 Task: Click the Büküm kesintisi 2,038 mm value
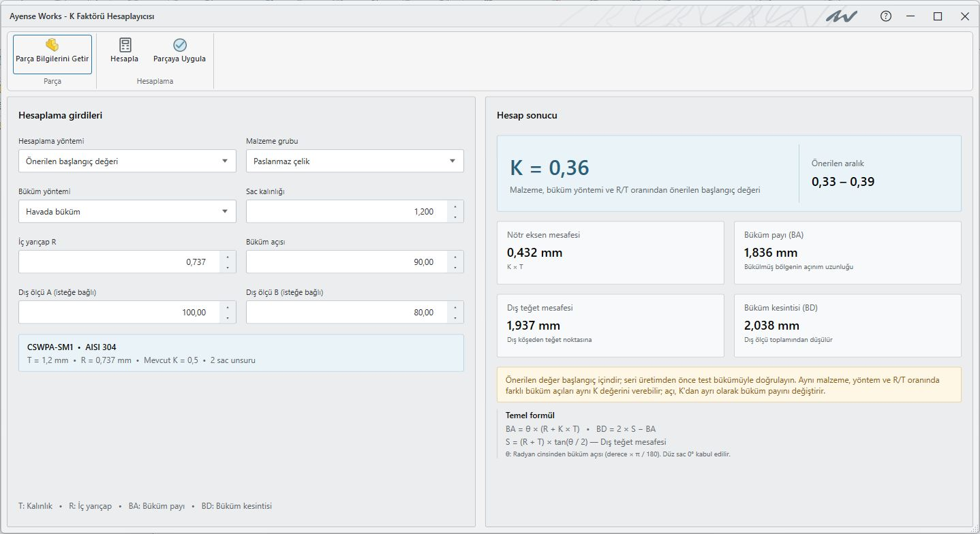(772, 326)
